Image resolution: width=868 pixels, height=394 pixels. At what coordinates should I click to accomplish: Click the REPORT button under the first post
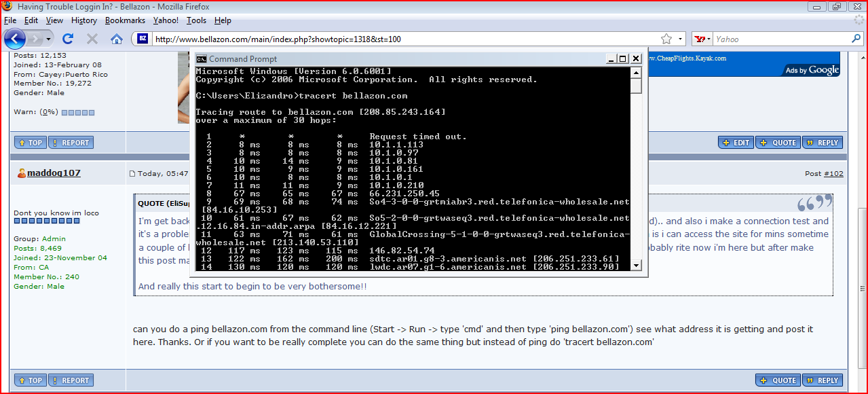[x=71, y=143]
